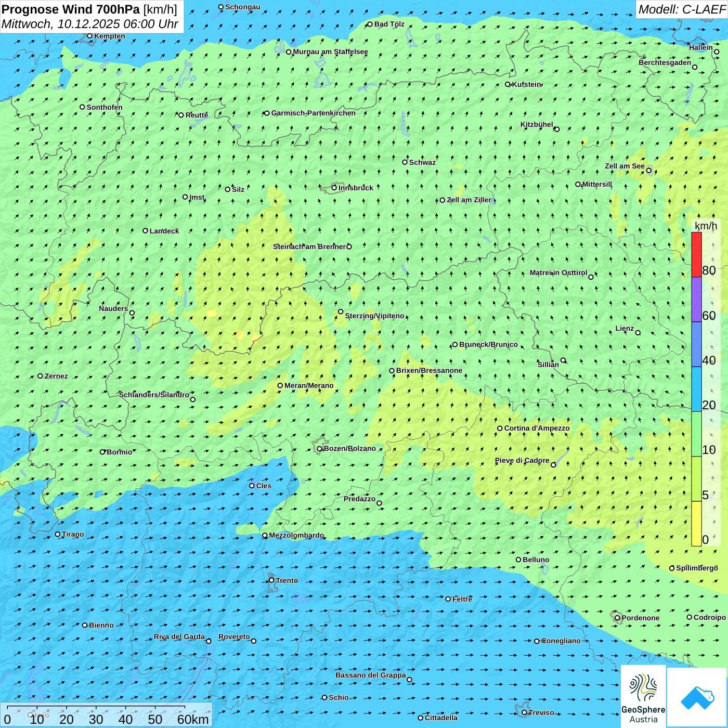728x728 pixels.
Task: Click the blue cloud logo in the corner
Action: (x=697, y=697)
